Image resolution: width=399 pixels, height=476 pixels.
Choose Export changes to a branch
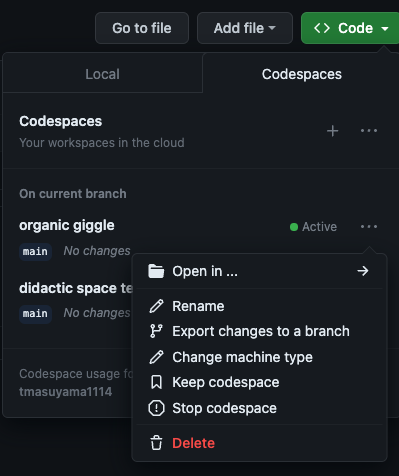[x=261, y=331]
